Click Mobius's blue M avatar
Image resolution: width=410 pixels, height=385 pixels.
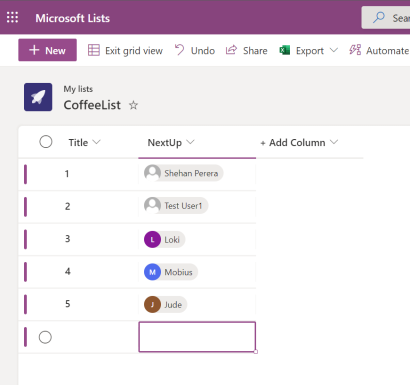coord(152,272)
